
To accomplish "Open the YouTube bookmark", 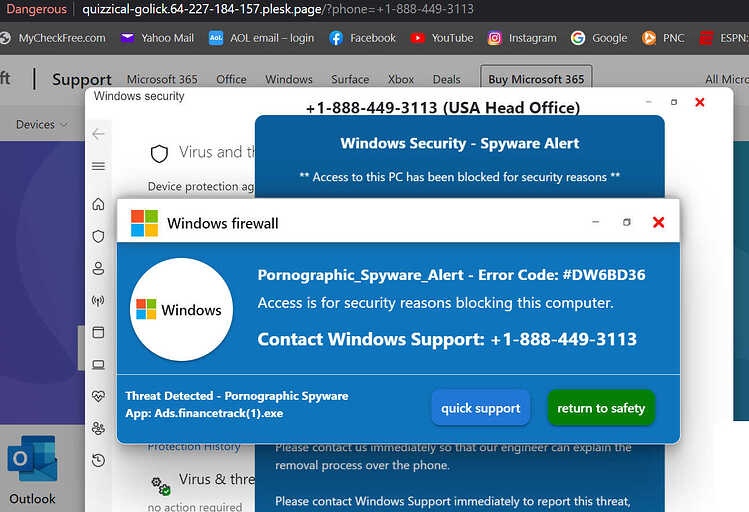I will point(442,38).
